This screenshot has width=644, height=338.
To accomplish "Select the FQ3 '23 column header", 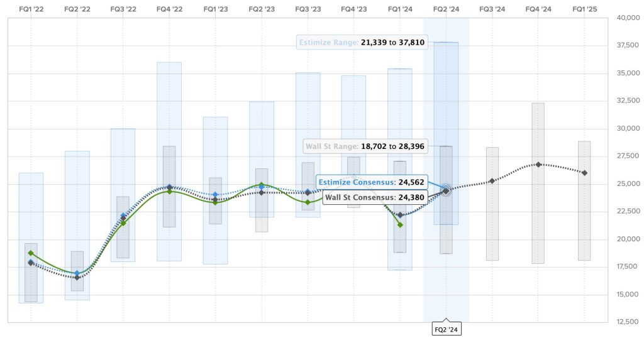I will click(308, 9).
